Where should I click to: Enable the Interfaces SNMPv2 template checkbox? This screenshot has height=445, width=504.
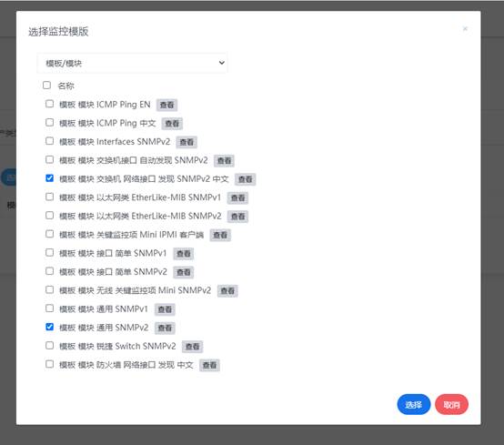click(49, 141)
